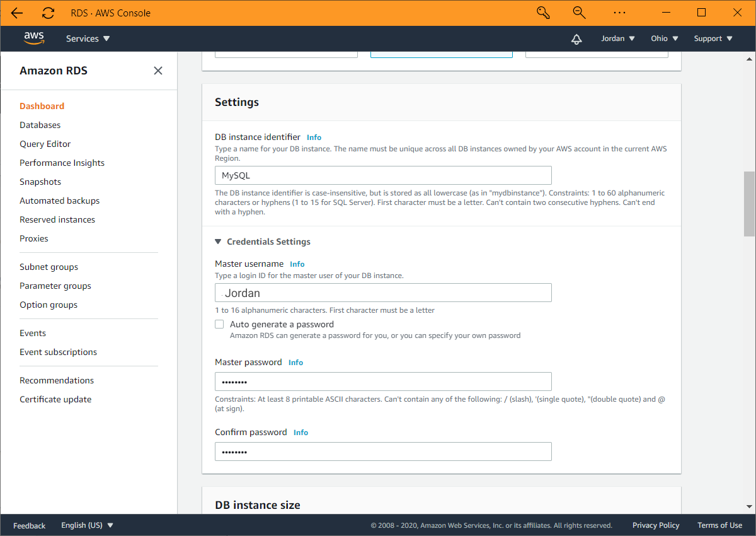Open Certificate update page
The height and width of the screenshot is (536, 756).
[x=55, y=399]
